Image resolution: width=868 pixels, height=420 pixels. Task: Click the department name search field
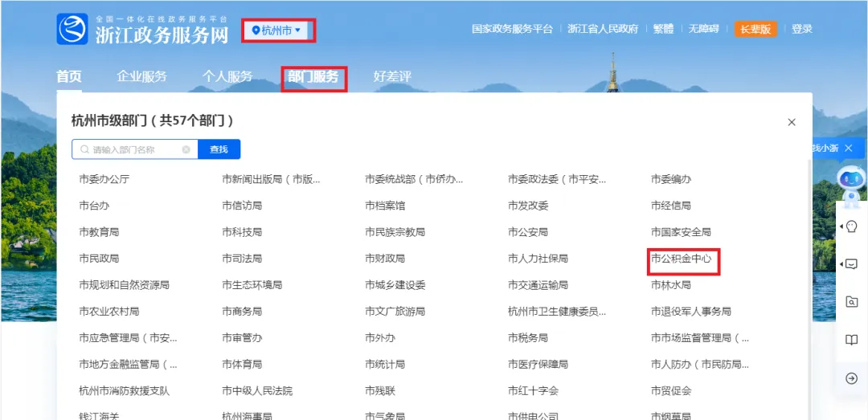(134, 149)
